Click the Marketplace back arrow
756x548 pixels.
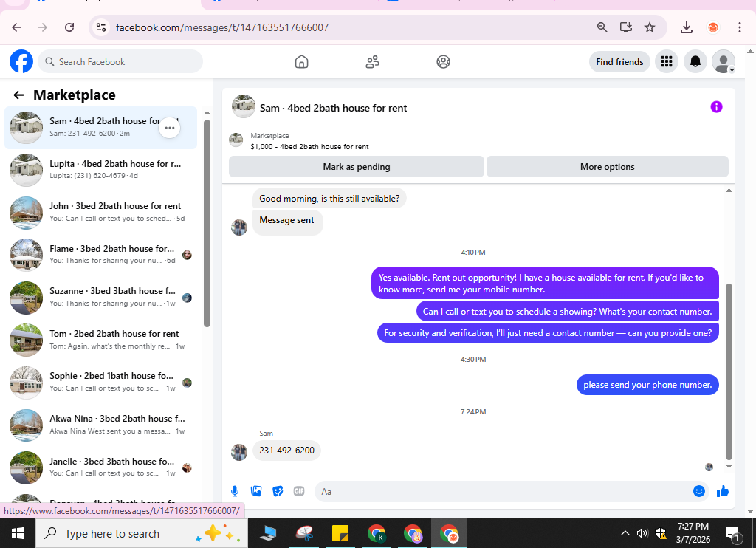18,95
